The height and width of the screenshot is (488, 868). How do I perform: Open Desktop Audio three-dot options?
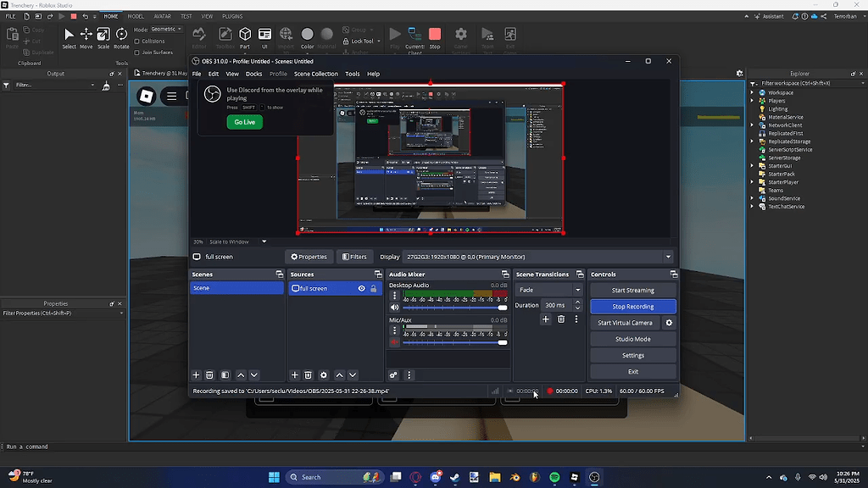[395, 296]
